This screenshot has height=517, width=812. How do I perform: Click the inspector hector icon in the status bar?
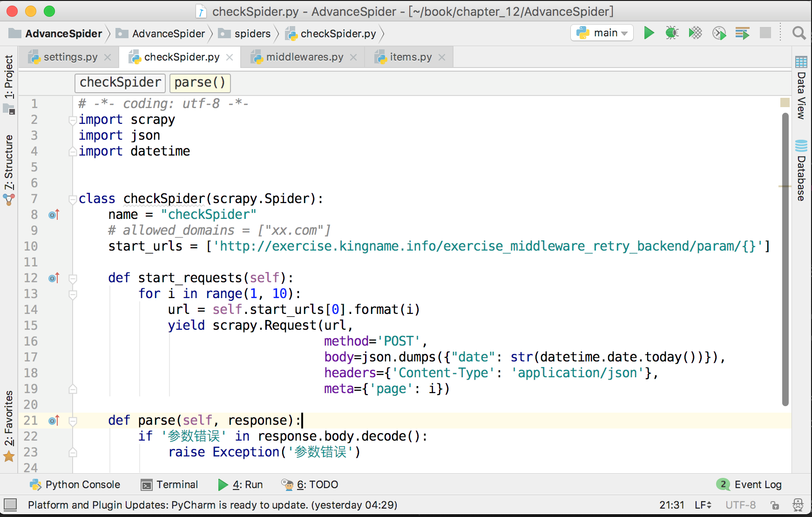[798, 505]
